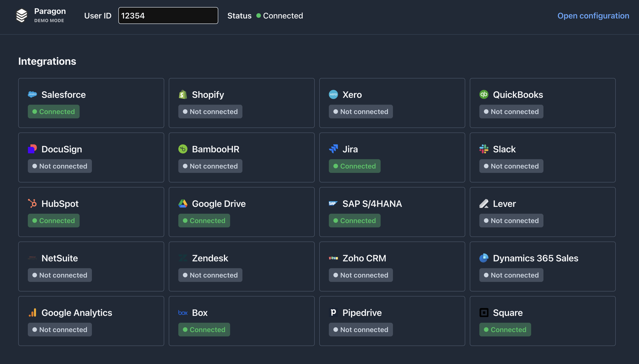Click the Slack multicolor icon
Image resolution: width=639 pixels, height=364 pixels.
pos(484,149)
